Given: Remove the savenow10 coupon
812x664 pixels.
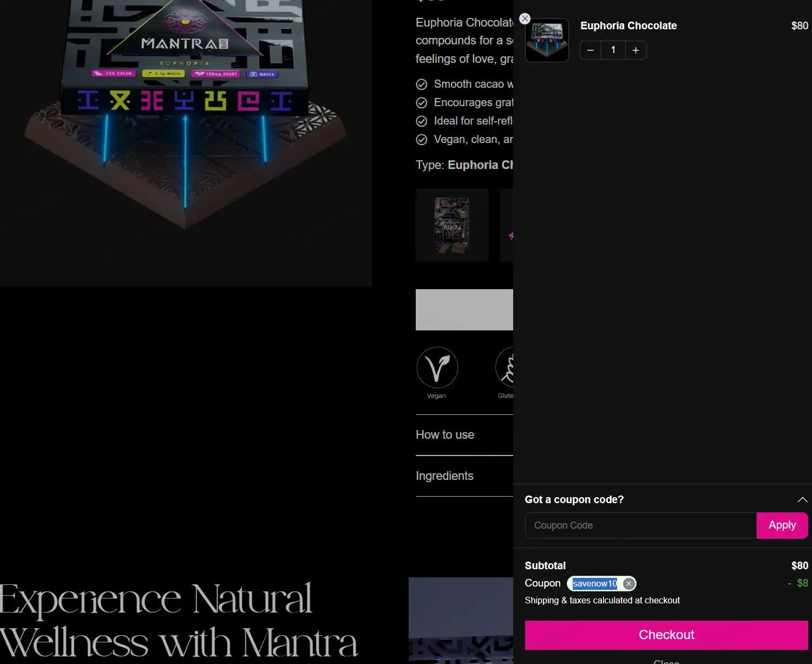Looking at the screenshot, I should [x=628, y=583].
